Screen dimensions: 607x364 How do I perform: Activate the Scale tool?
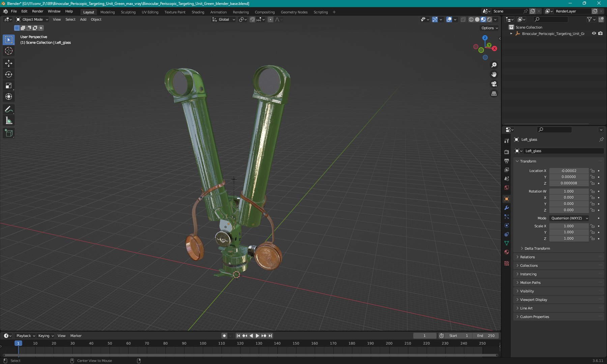click(x=9, y=86)
